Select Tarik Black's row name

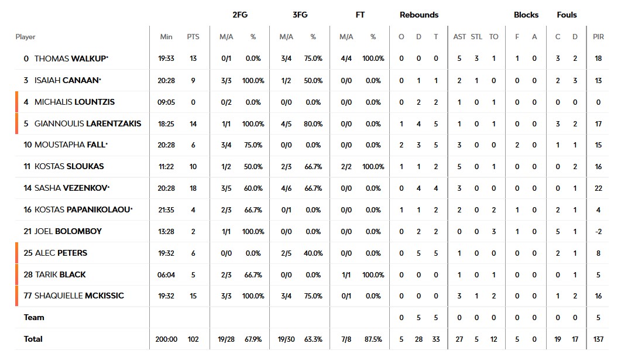click(x=60, y=274)
